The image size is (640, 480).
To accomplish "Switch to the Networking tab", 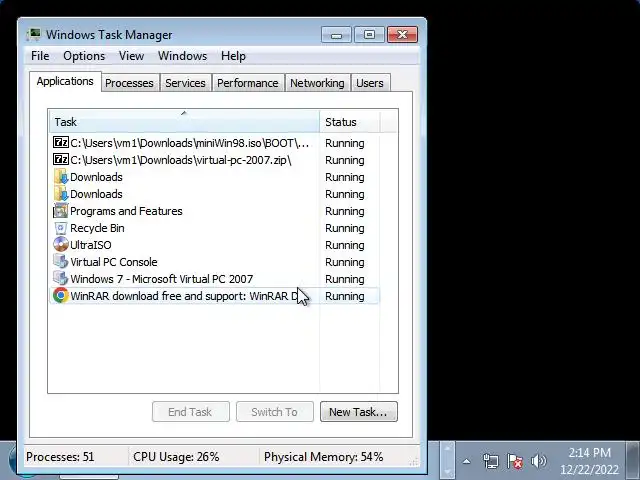I will 317,83.
